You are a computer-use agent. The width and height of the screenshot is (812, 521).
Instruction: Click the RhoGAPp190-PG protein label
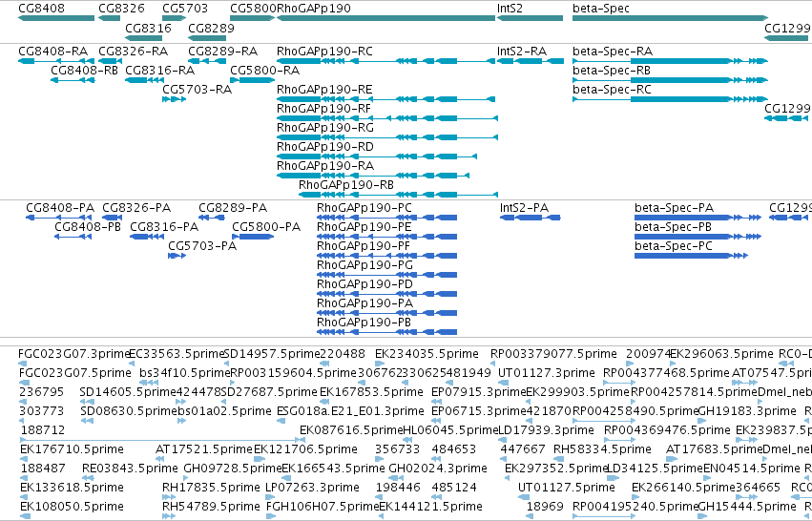click(365, 265)
